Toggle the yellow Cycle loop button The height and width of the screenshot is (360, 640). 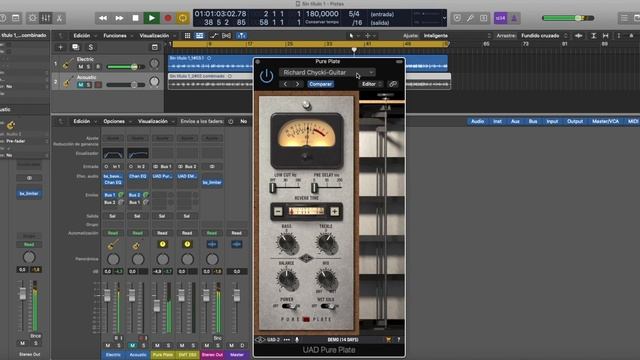pyautogui.click(x=182, y=18)
